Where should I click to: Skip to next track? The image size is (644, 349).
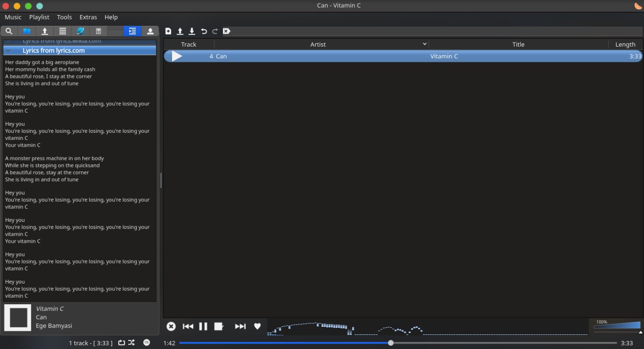(x=240, y=326)
